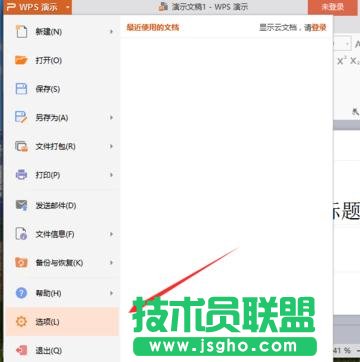Click the New document page icon
This screenshot has height=362, width=360.
pos(22,32)
